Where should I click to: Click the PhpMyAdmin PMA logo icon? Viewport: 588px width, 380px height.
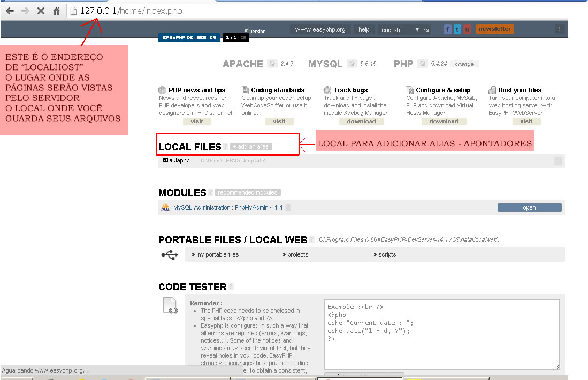pos(165,207)
